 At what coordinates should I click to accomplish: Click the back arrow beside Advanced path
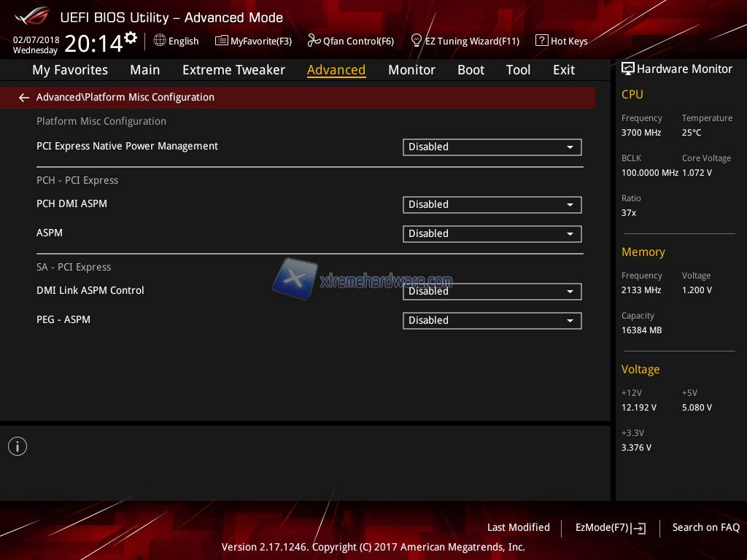[24, 98]
